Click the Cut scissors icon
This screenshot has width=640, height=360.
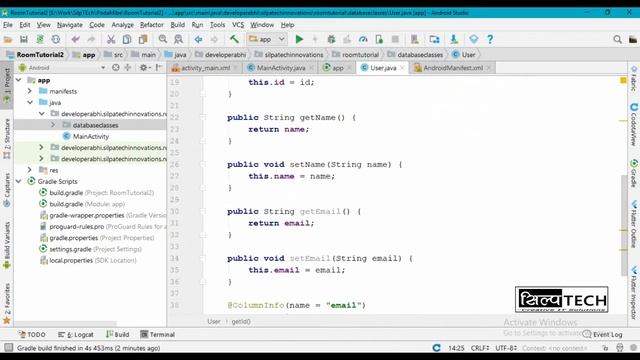[111, 39]
